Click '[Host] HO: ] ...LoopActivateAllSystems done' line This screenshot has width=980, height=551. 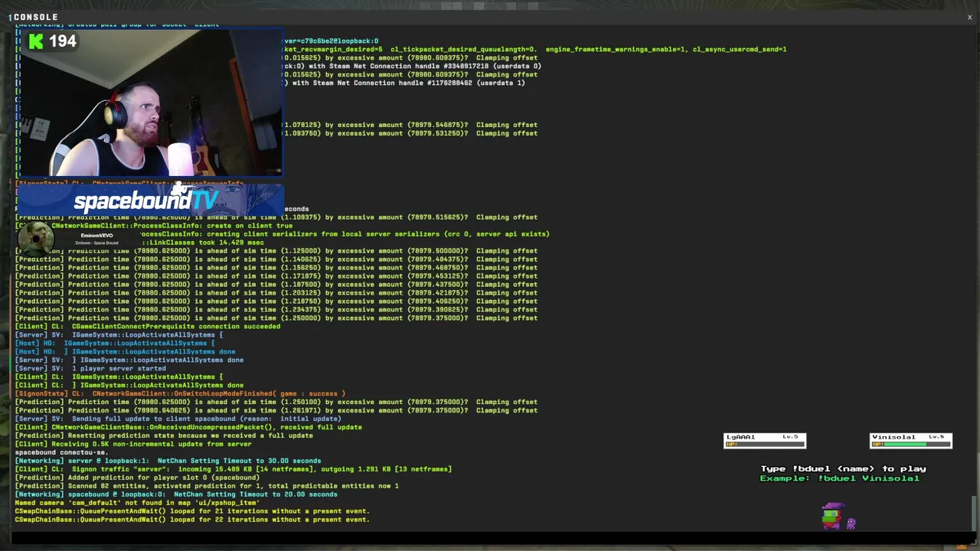126,352
